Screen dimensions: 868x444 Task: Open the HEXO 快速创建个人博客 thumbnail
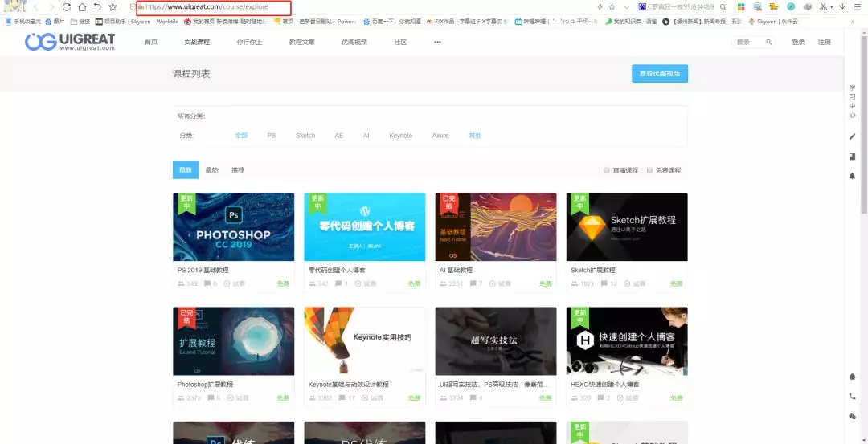pyautogui.click(x=627, y=341)
